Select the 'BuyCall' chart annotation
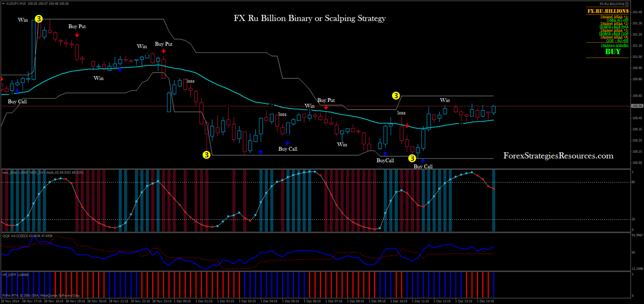This screenshot has height=304, width=644. click(385, 161)
